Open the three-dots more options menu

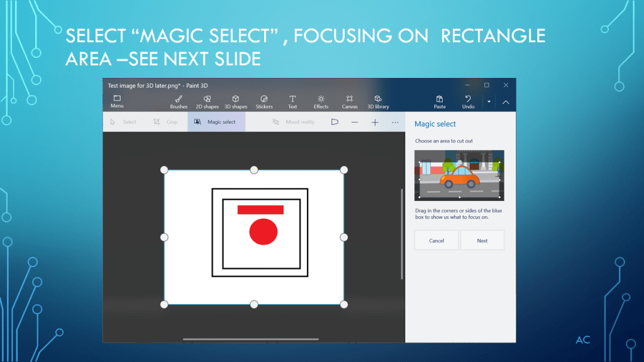tap(395, 122)
